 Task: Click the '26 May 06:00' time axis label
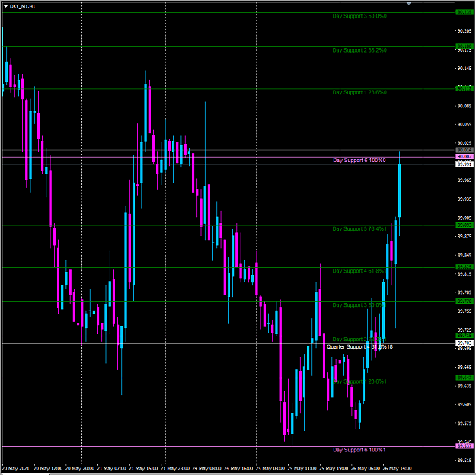[366, 468]
